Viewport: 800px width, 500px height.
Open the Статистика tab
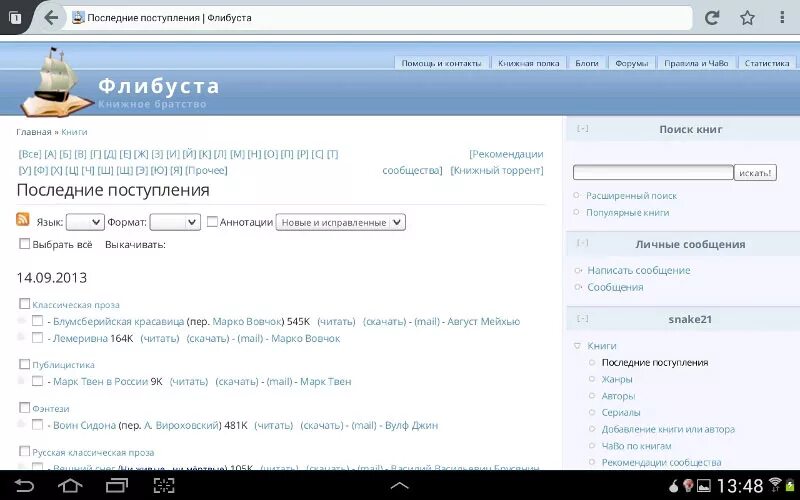click(767, 63)
